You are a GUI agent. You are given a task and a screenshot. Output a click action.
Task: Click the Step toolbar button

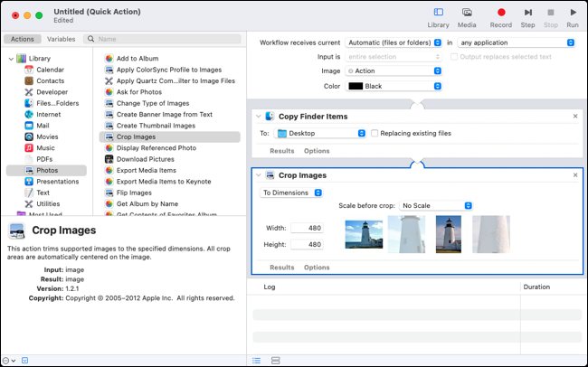(x=527, y=17)
